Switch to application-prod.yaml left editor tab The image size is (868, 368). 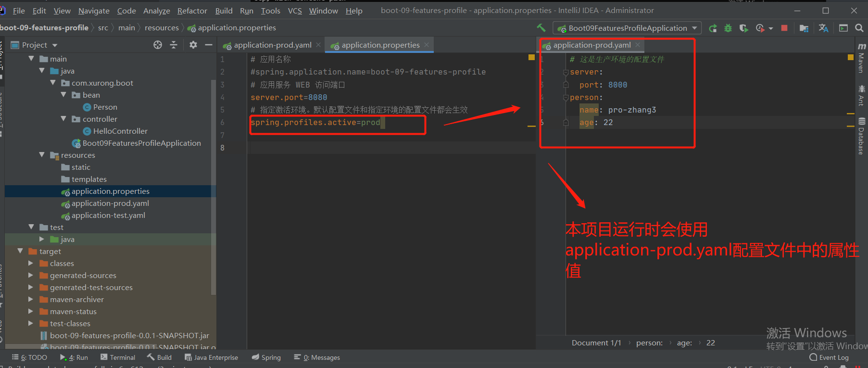point(273,45)
